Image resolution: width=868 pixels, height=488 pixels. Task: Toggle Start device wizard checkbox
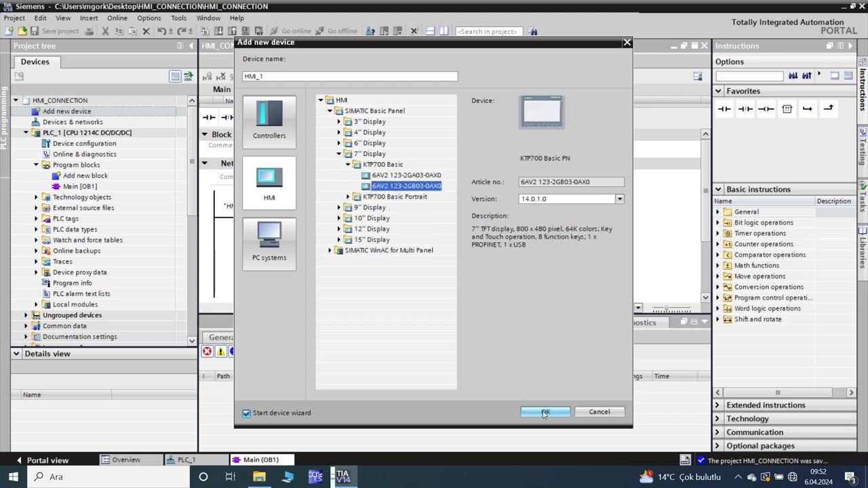point(247,413)
